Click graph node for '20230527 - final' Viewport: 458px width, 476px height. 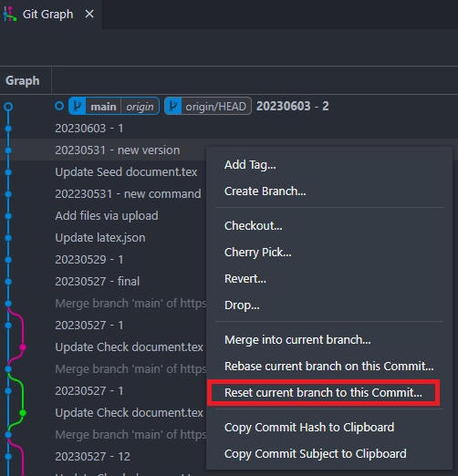click(x=8, y=282)
